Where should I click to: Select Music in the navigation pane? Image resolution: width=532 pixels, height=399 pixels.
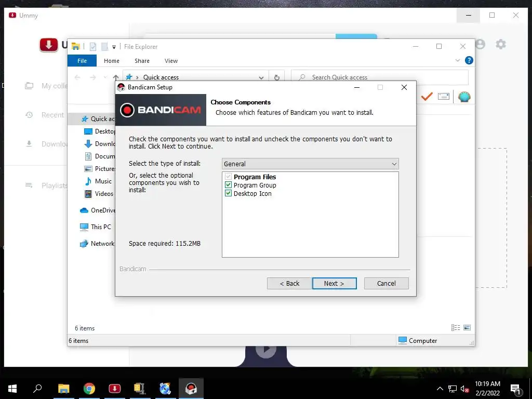pyautogui.click(x=98, y=181)
